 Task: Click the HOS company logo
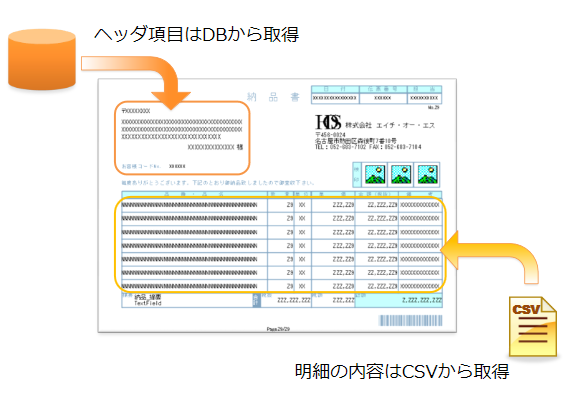tap(328, 122)
